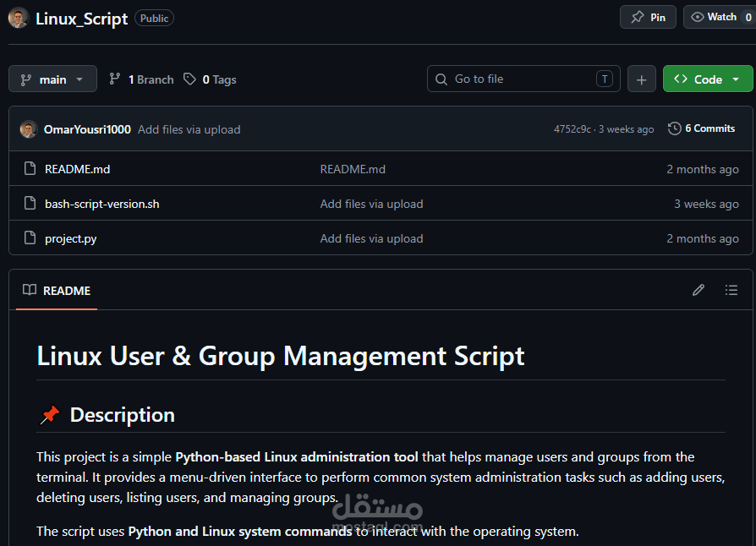Focus the Go to file search field
The image size is (756, 546).
tap(523, 79)
